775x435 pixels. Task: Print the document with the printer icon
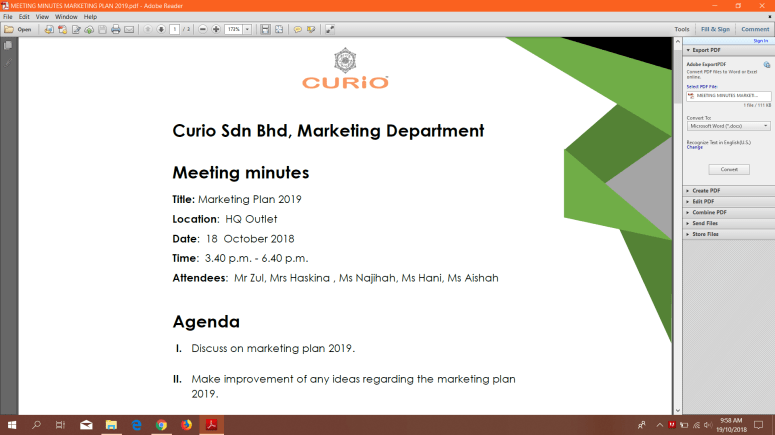pos(116,30)
